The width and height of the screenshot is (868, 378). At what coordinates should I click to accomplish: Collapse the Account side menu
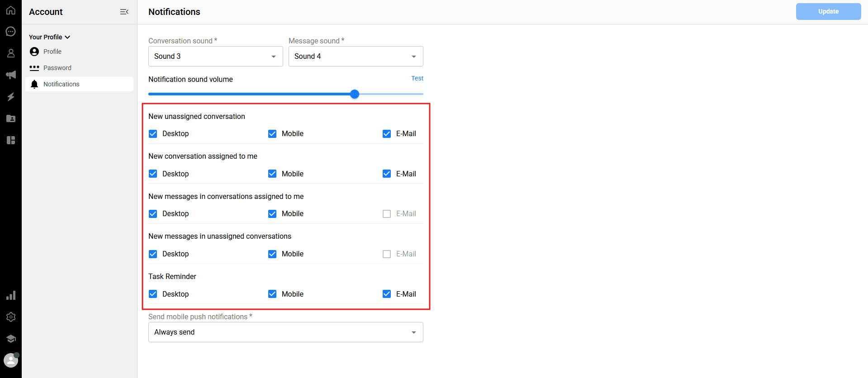pyautogui.click(x=124, y=12)
